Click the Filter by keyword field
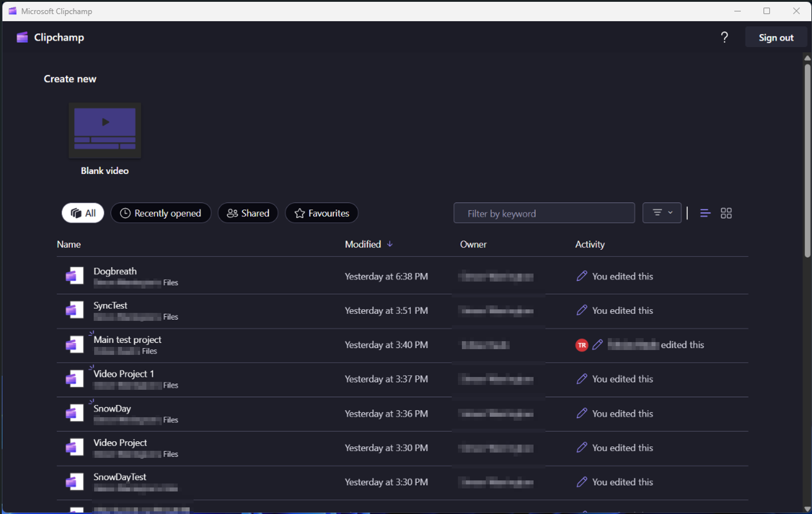The image size is (812, 514). point(544,213)
